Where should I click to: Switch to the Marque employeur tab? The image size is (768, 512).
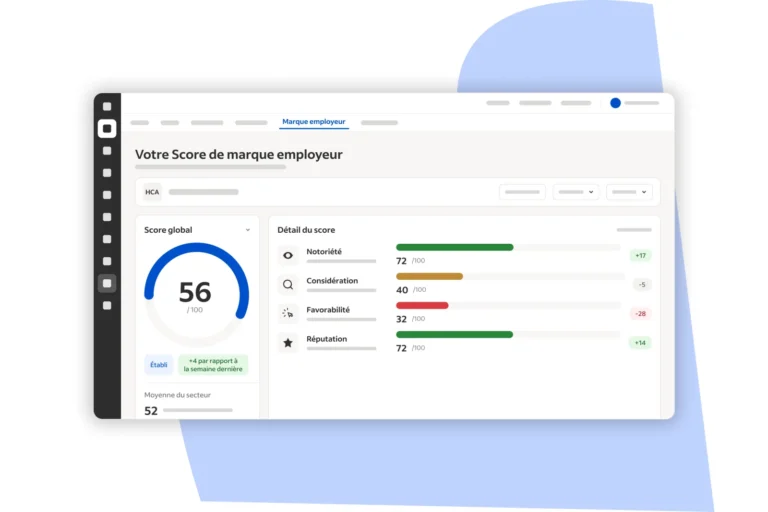click(x=314, y=122)
